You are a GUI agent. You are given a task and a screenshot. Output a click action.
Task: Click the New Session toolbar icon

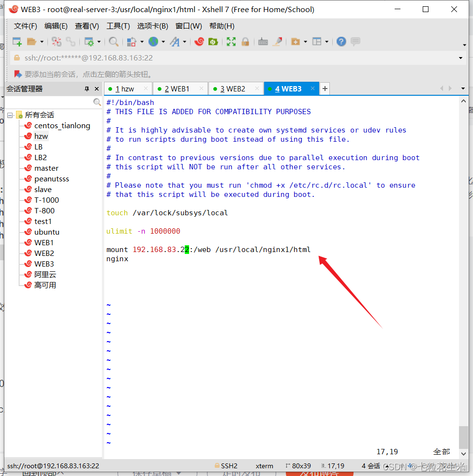click(x=17, y=42)
